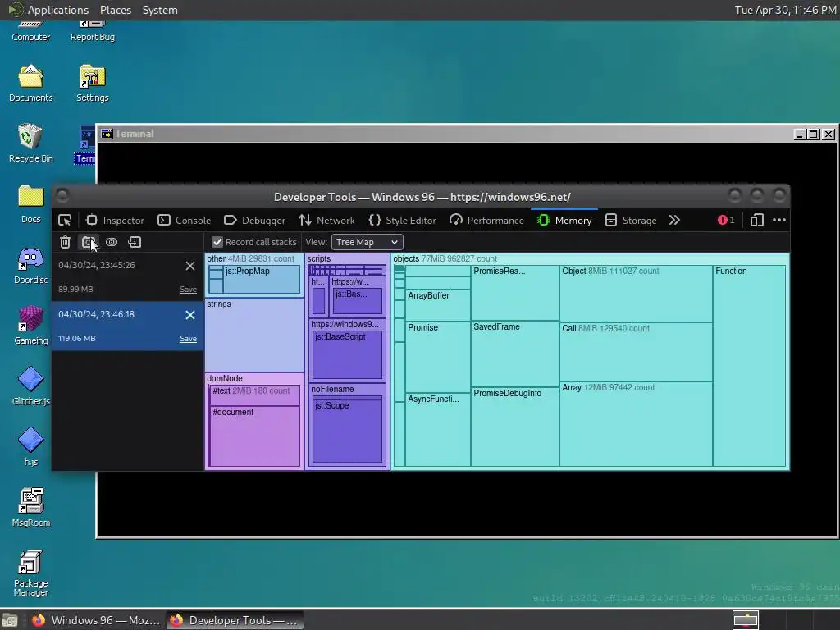Open the Recycle Bin desktop icon
Image resolution: width=840 pixels, height=630 pixels.
tap(30, 144)
